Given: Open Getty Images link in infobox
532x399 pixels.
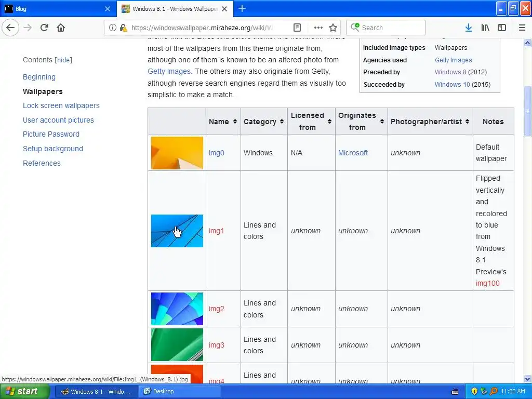Looking at the screenshot, I should coord(453,60).
